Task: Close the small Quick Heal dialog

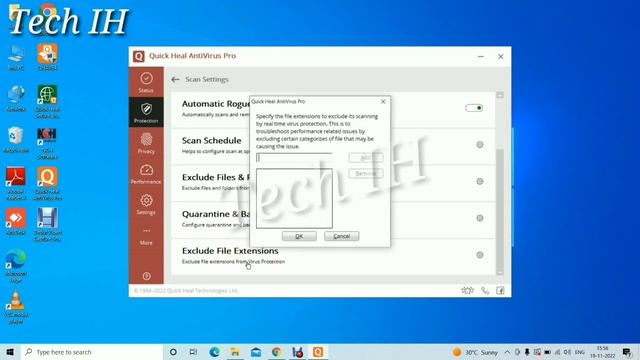Action: [x=383, y=101]
